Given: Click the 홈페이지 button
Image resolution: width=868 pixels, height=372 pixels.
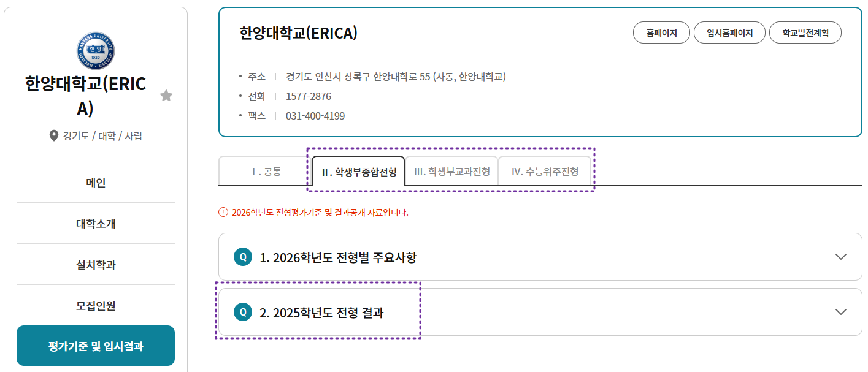Looking at the screenshot, I should [x=661, y=33].
